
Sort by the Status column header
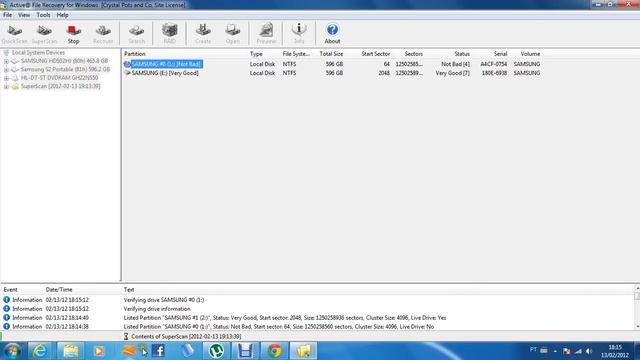462,54
